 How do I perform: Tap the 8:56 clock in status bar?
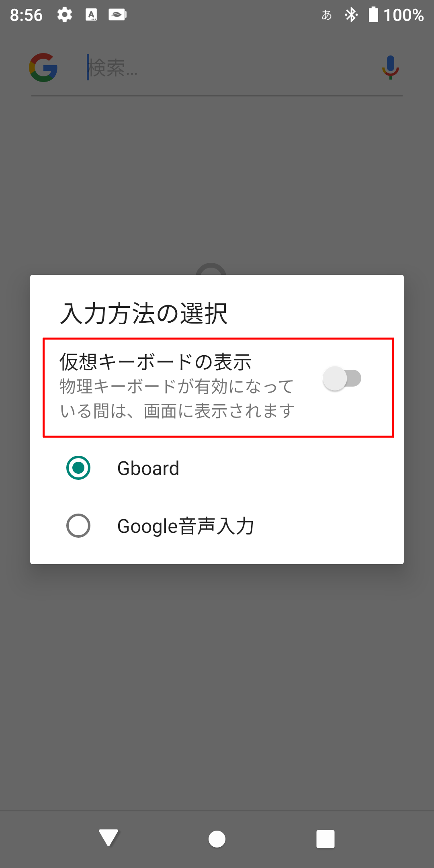pyautogui.click(x=26, y=15)
